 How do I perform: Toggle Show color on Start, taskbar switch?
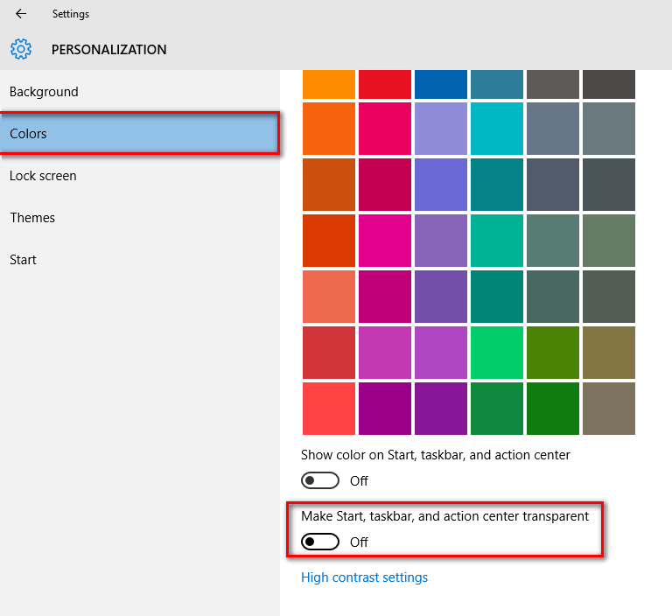[x=319, y=480]
